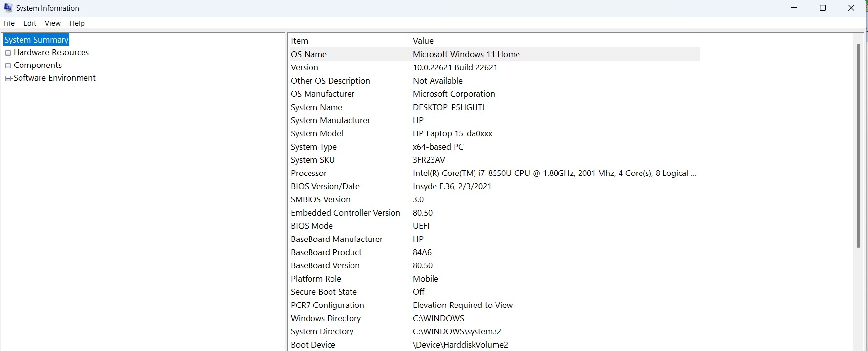The width and height of the screenshot is (868, 351).
Task: Select the System Model row
Action: pos(494,133)
